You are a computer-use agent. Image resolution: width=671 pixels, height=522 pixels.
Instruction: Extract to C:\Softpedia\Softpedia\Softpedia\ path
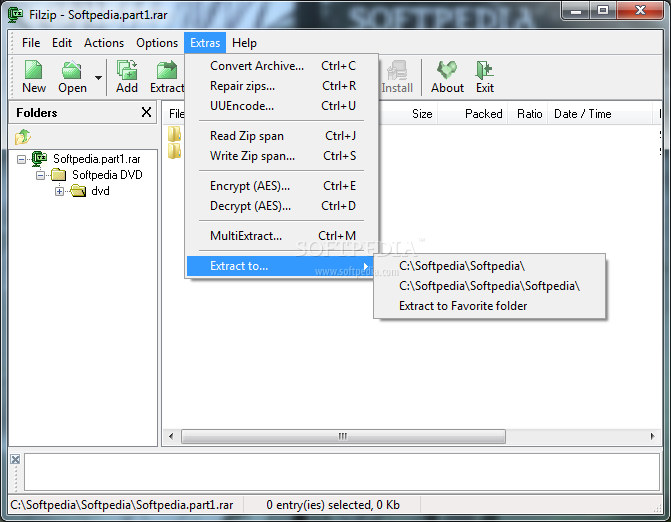click(x=490, y=286)
